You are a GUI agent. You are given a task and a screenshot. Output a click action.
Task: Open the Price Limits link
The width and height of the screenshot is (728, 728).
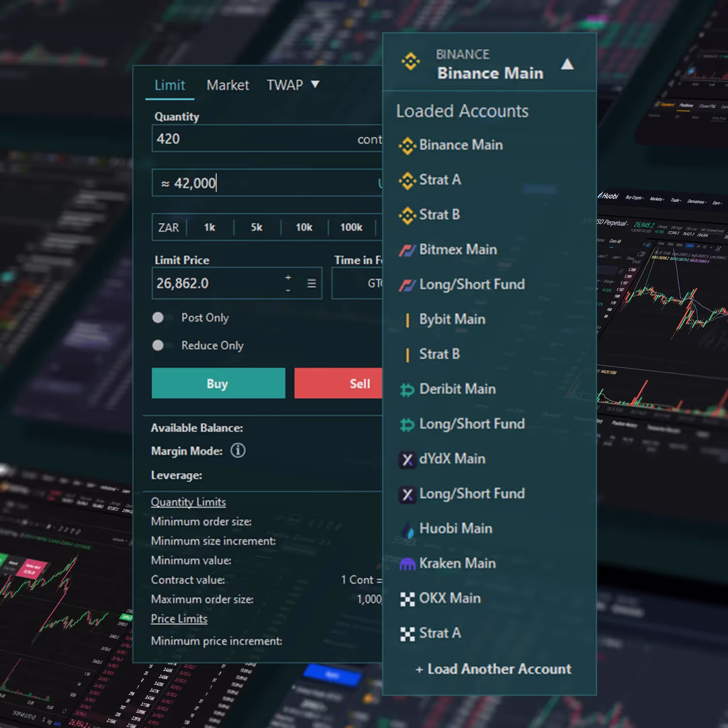(x=179, y=619)
